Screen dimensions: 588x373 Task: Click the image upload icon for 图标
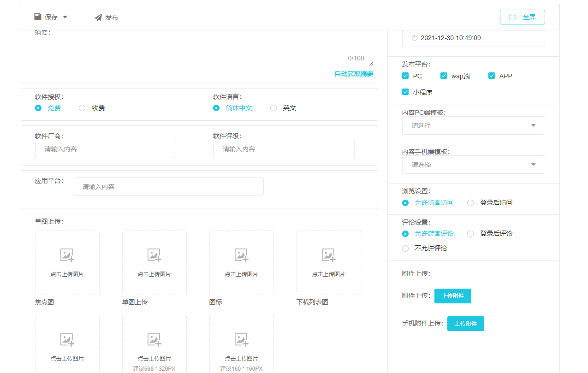[x=242, y=255]
